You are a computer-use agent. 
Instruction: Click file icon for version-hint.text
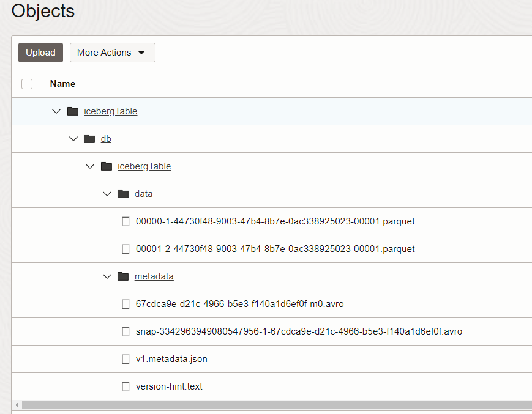(126, 386)
